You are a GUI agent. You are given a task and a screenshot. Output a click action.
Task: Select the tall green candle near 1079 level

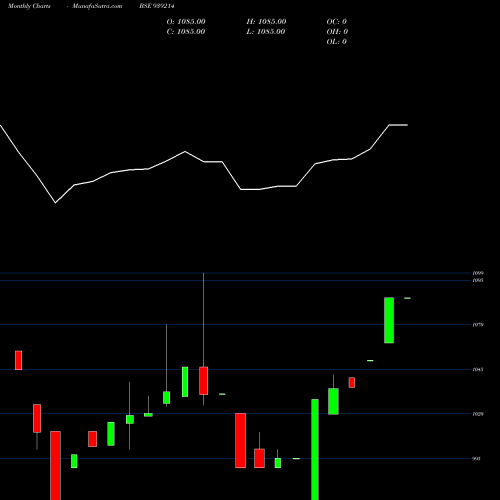[x=389, y=320]
